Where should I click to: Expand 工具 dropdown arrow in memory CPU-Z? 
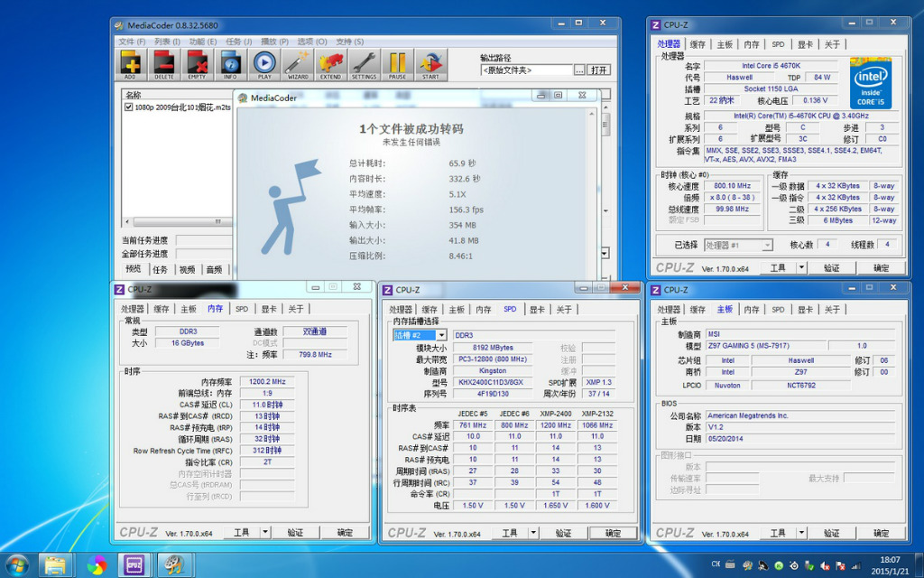(265, 532)
